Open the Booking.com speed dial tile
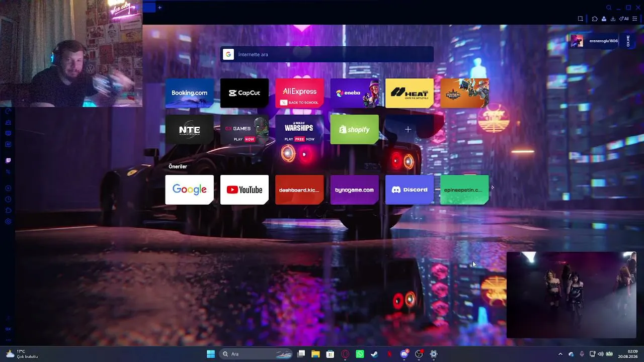Viewport: 644px width, 362px height. click(190, 93)
